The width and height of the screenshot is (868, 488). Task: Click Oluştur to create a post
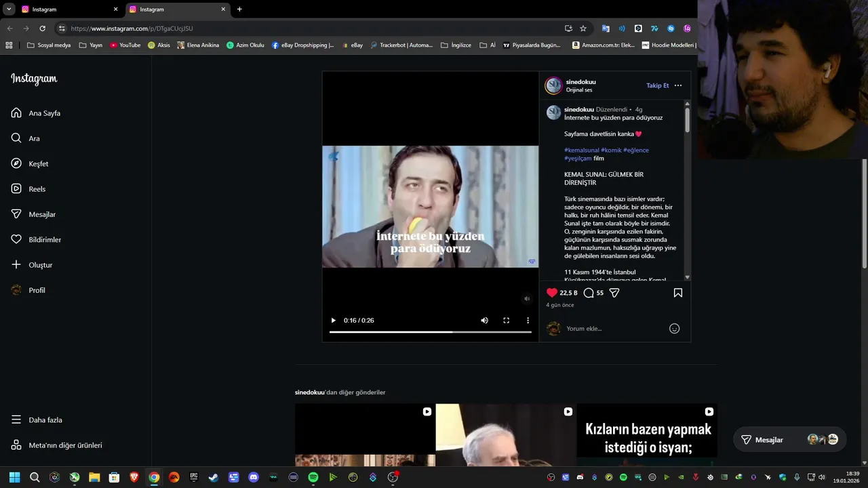32,265
